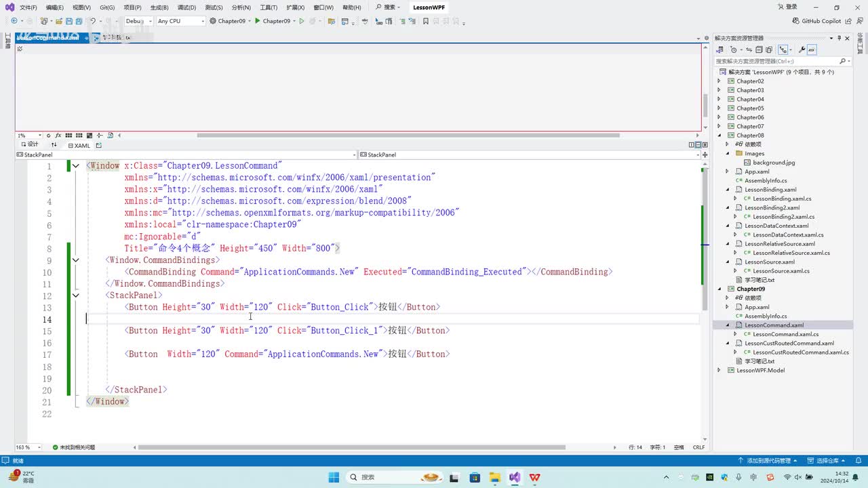This screenshot has width=868, height=488.
Task: Click the Collapse All icon in Solution Explorer
Action: pos(759,49)
